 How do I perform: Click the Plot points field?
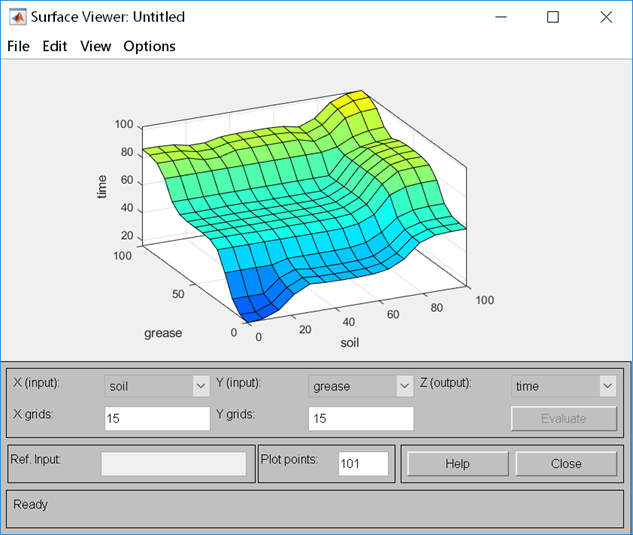(x=363, y=464)
